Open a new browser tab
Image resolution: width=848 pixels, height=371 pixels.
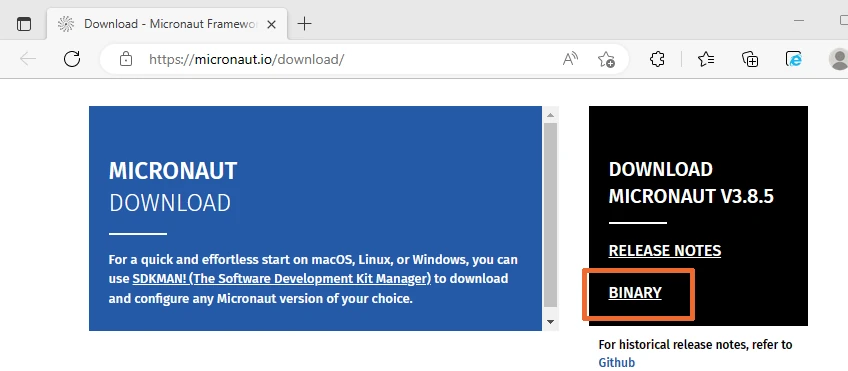tap(304, 24)
